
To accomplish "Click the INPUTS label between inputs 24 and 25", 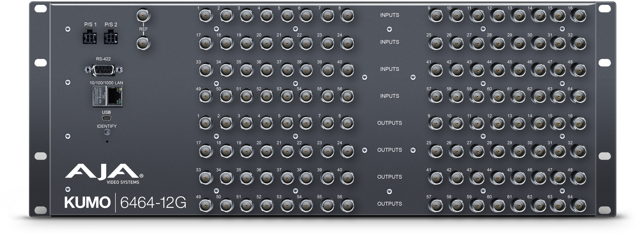I will click(x=389, y=42).
